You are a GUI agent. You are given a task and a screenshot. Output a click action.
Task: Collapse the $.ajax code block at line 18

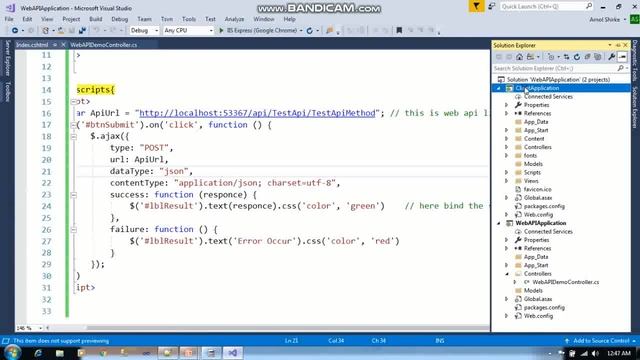pos(73,136)
